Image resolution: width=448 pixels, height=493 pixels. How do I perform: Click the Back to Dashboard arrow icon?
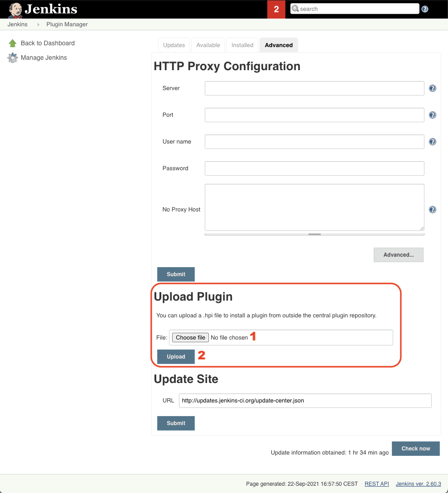(x=13, y=43)
